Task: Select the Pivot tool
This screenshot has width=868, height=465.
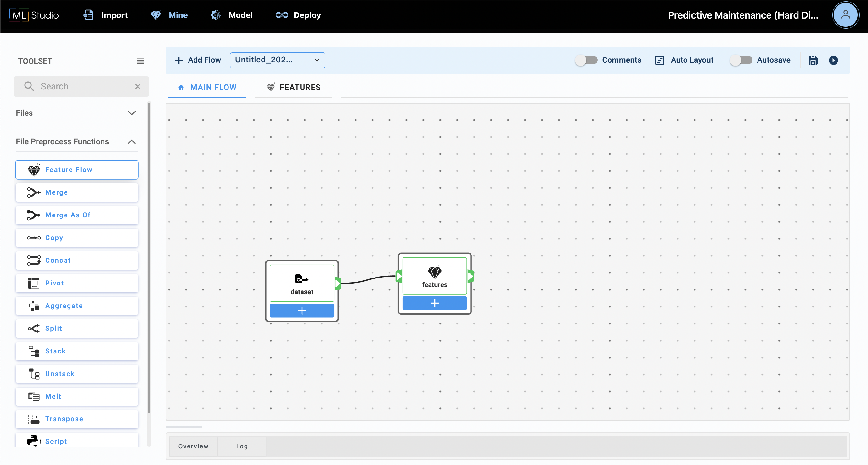Action: pos(77,283)
